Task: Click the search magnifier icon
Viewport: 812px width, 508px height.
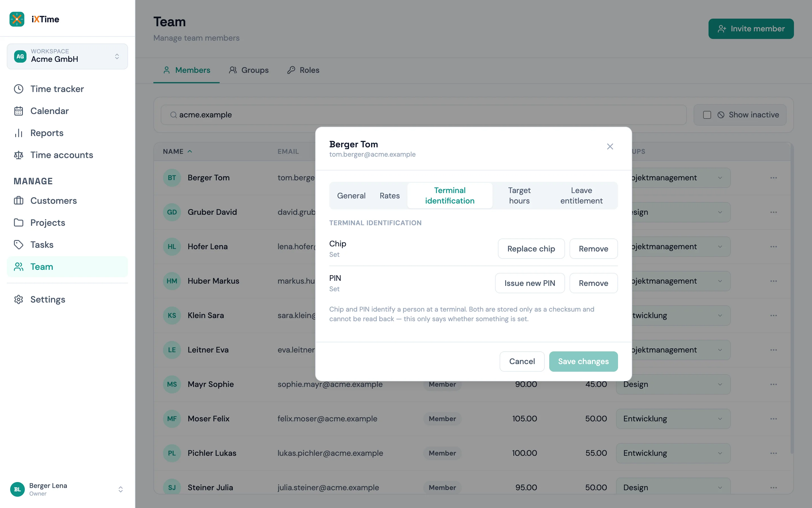Action: pyautogui.click(x=173, y=115)
